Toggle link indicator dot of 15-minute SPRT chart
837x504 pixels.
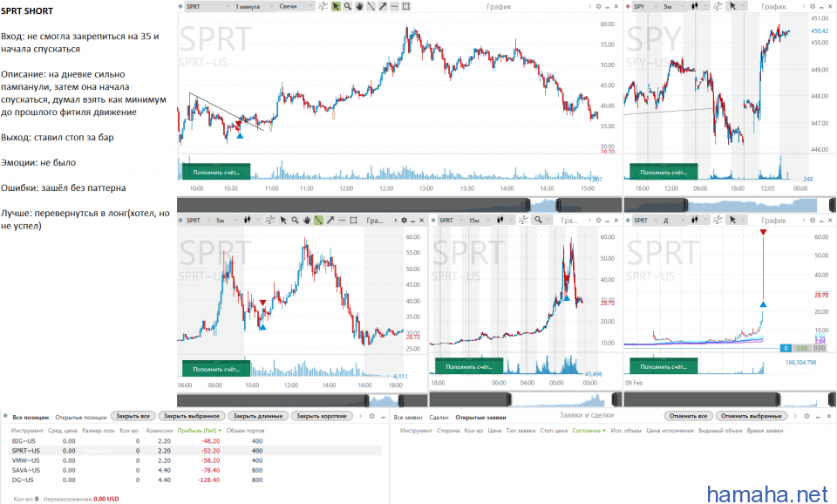tap(433, 220)
